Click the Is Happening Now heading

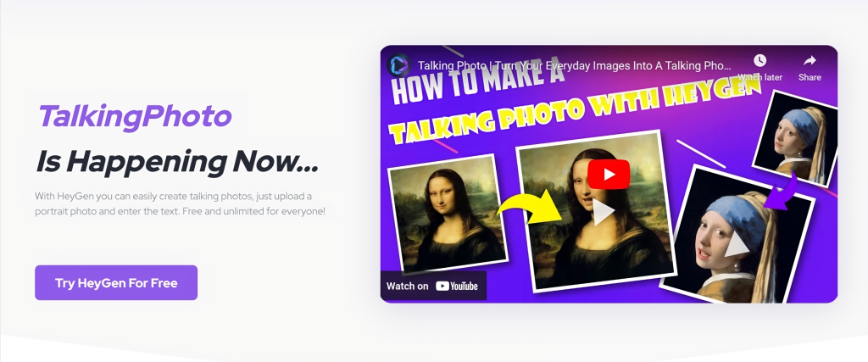(x=177, y=162)
